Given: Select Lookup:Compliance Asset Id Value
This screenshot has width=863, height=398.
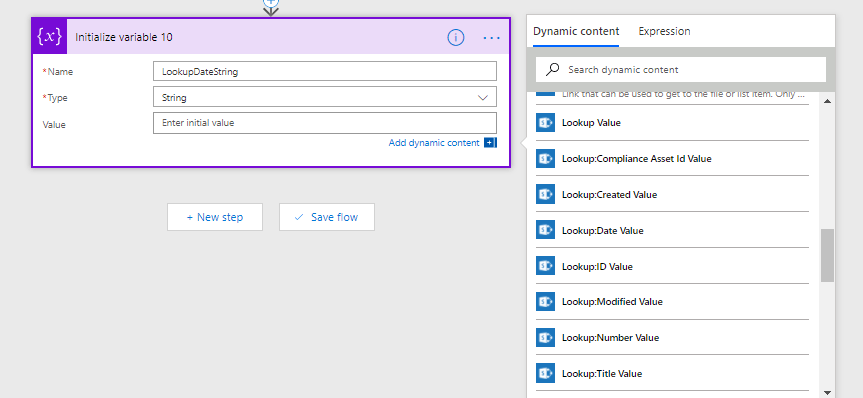Looking at the screenshot, I should (x=672, y=159).
